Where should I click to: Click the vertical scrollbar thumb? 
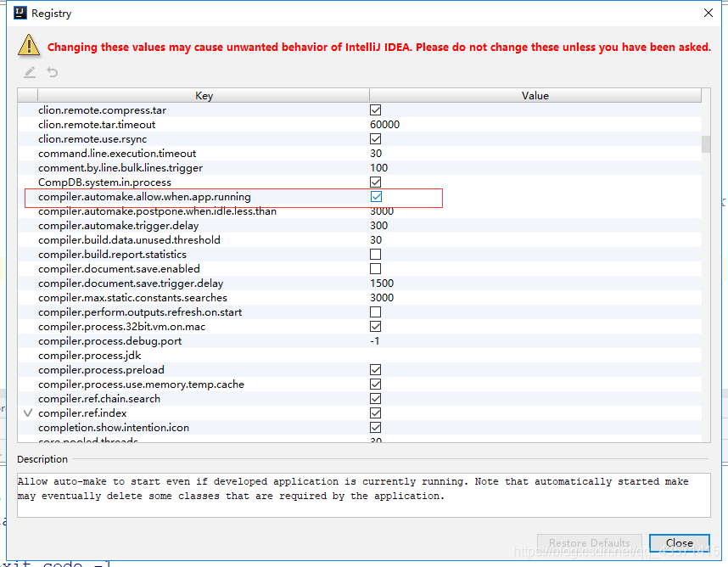tap(706, 144)
